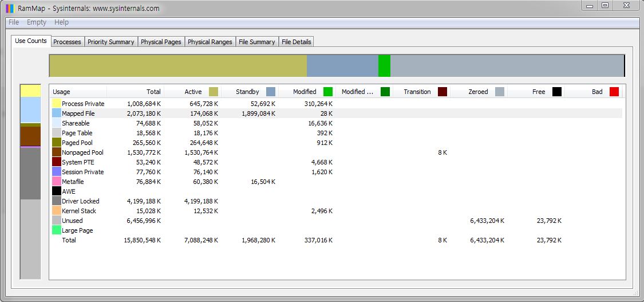Sort by the Standby column header
Image resolution: width=644 pixels, height=302 pixels.
tap(247, 92)
